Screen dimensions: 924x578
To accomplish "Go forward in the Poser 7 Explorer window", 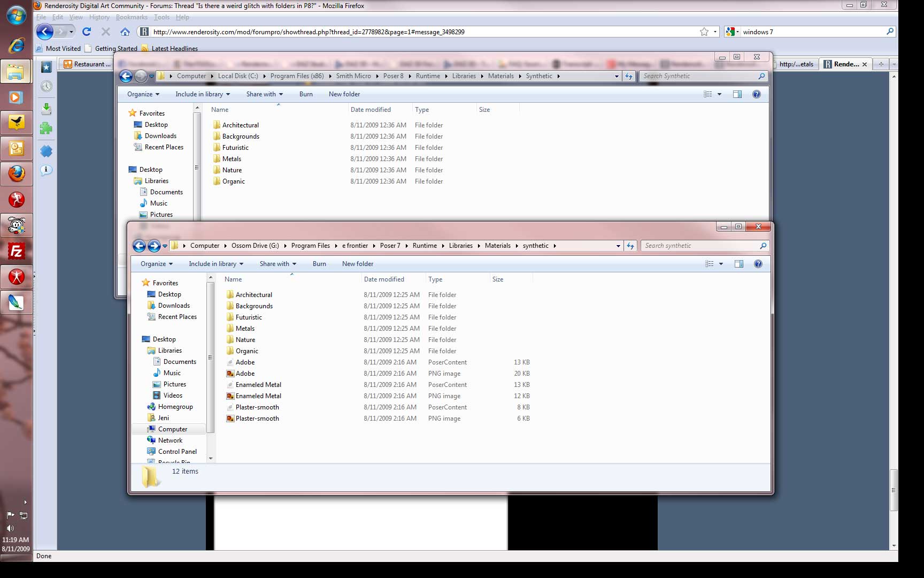I will pyautogui.click(x=154, y=246).
